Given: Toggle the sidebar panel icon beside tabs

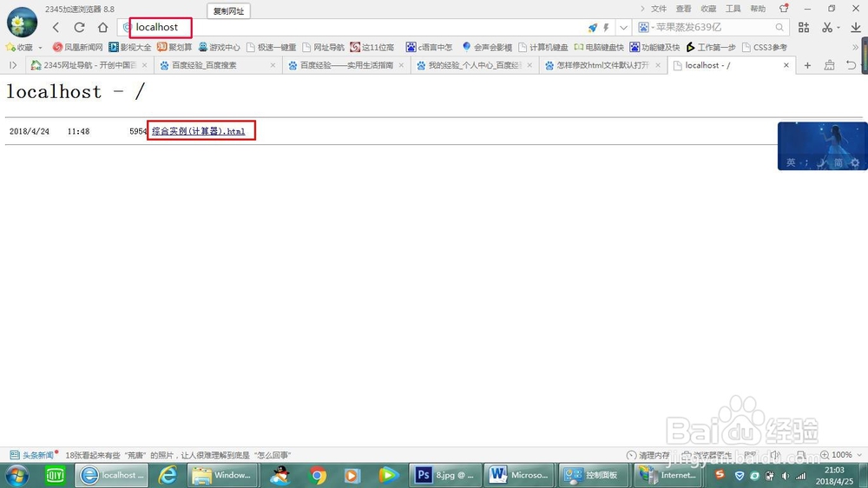Looking at the screenshot, I should pos(13,65).
